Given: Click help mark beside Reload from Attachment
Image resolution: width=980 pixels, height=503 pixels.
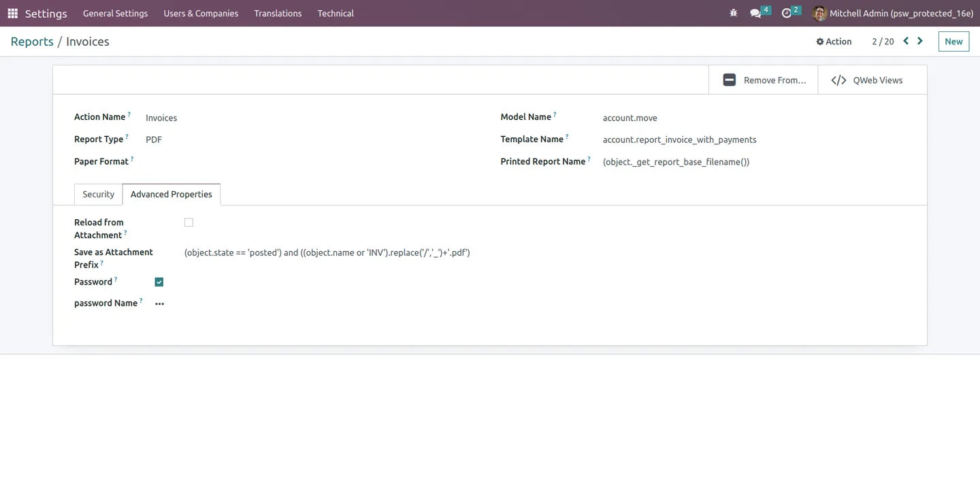Looking at the screenshot, I should tap(125, 232).
